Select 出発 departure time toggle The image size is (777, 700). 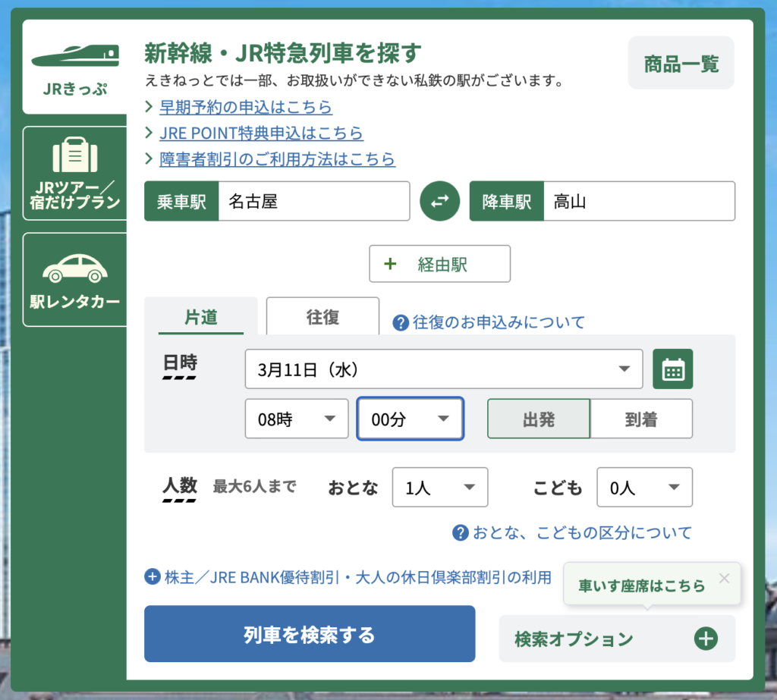pos(539,419)
